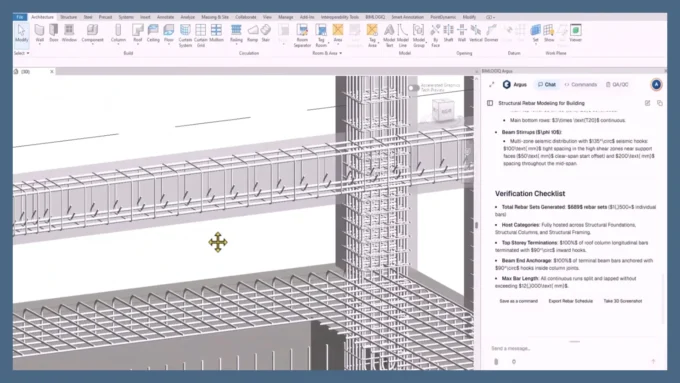Select the Wall tool
This screenshot has height=383, width=680.
click(x=39, y=33)
